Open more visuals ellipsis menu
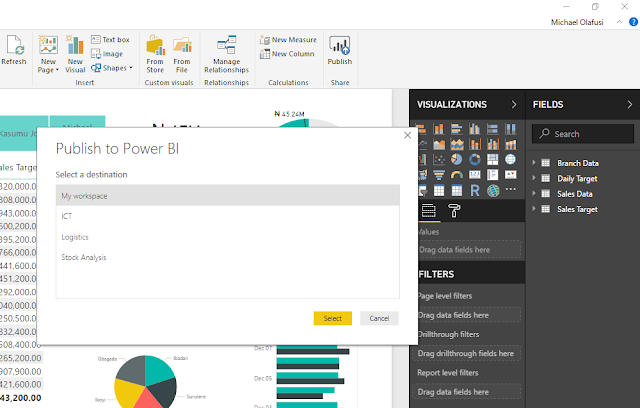The width and height of the screenshot is (640, 408). (511, 189)
